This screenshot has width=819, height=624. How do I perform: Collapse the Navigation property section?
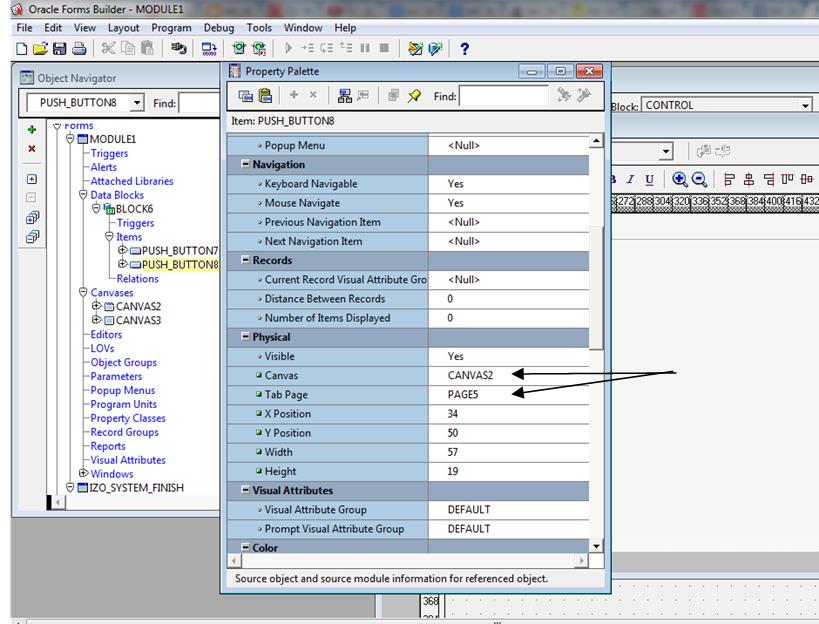[x=245, y=164]
